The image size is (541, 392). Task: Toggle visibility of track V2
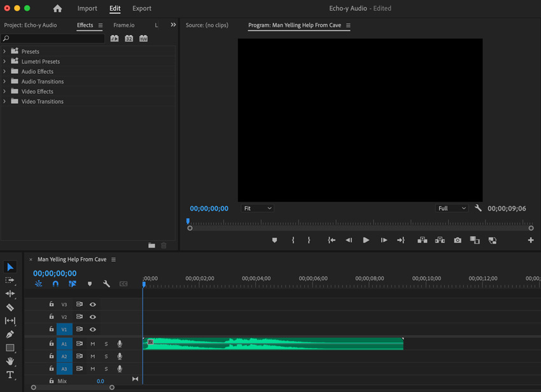(x=93, y=317)
